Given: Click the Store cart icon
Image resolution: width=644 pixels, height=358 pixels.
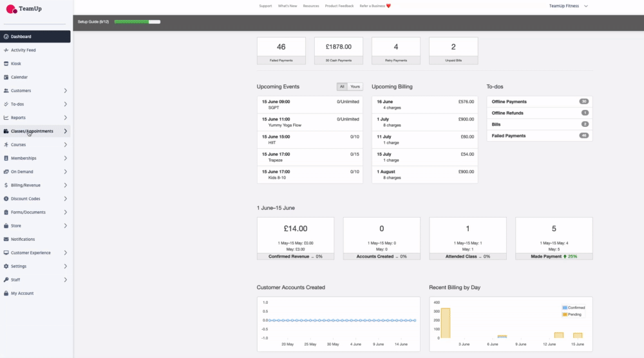Looking at the screenshot, I should coord(6,226).
